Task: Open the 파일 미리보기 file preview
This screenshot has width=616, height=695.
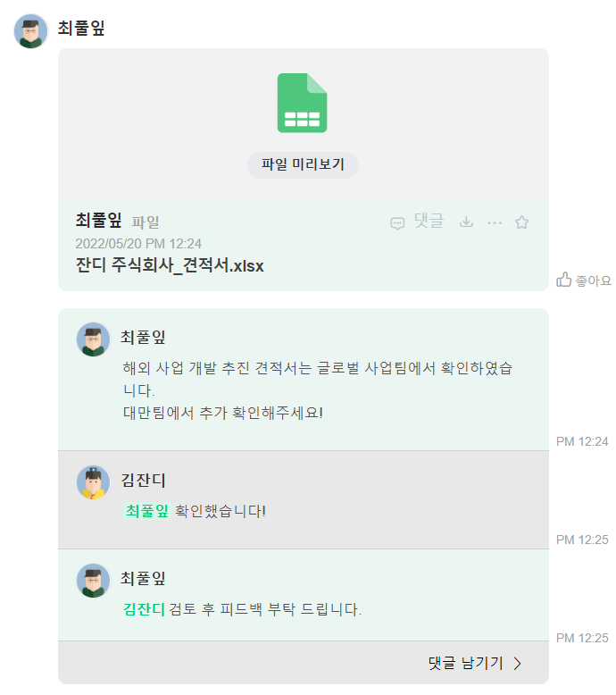Action: pos(303,164)
